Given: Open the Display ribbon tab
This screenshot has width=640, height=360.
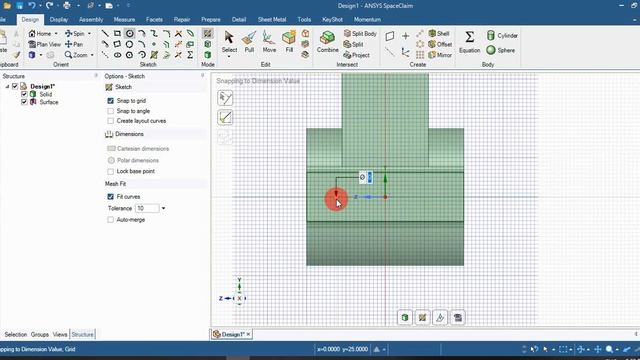Looking at the screenshot, I should 59,20.
